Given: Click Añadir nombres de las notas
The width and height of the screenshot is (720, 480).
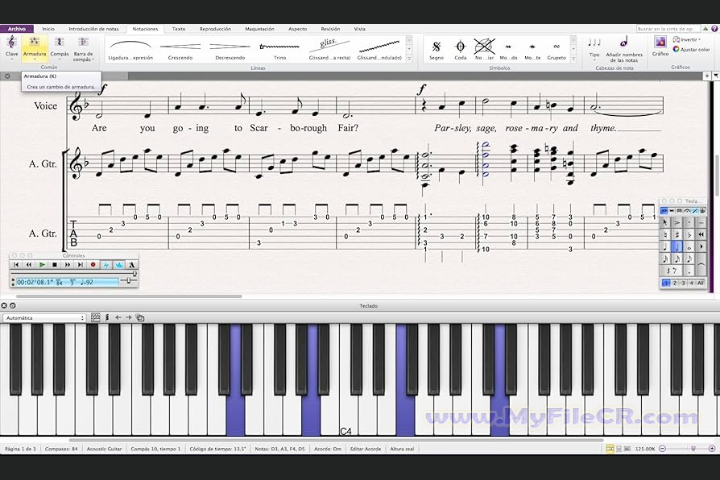Looking at the screenshot, I should point(624,50).
